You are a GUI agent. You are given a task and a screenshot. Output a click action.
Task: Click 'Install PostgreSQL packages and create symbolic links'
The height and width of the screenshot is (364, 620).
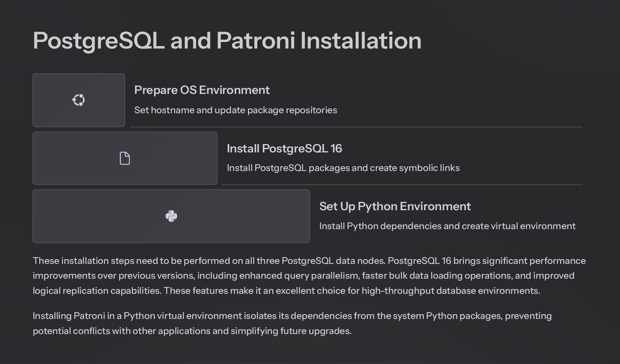343,168
